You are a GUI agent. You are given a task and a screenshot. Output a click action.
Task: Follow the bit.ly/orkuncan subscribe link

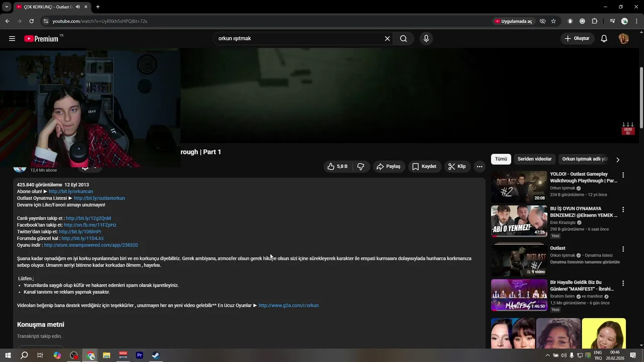click(x=71, y=192)
